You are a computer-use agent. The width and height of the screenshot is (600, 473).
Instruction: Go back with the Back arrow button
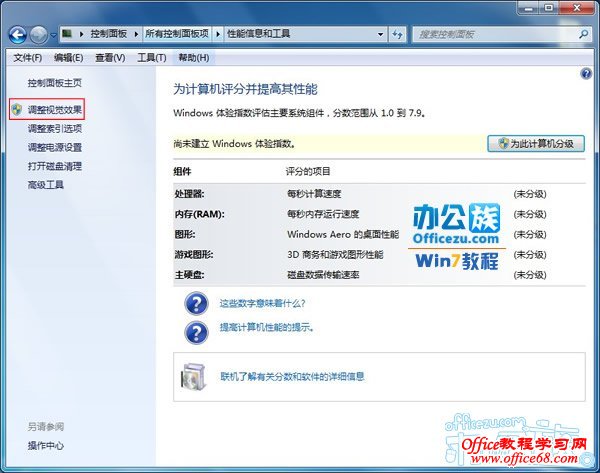[18, 35]
